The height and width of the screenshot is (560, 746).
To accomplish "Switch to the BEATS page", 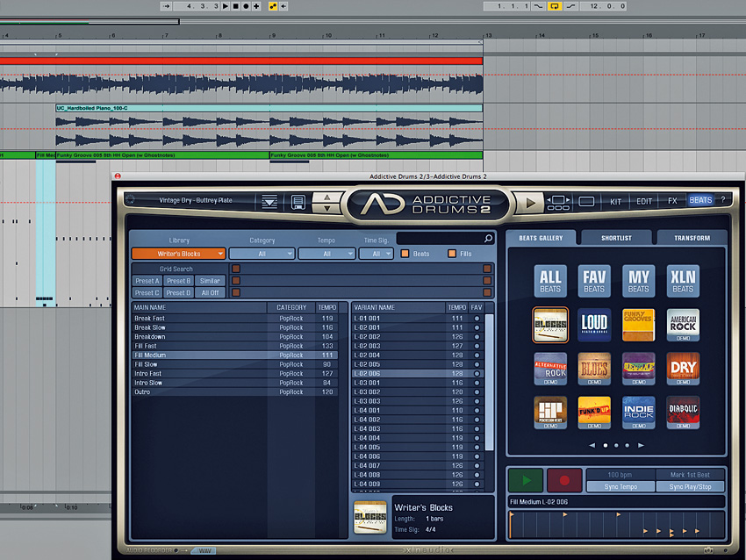I will point(701,200).
